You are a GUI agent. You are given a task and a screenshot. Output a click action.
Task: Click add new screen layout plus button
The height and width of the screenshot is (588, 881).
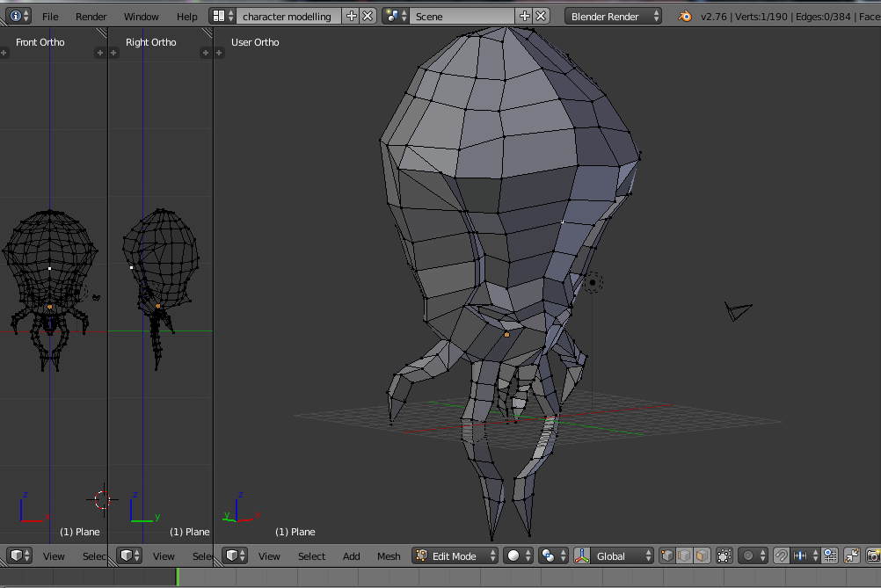pos(352,17)
